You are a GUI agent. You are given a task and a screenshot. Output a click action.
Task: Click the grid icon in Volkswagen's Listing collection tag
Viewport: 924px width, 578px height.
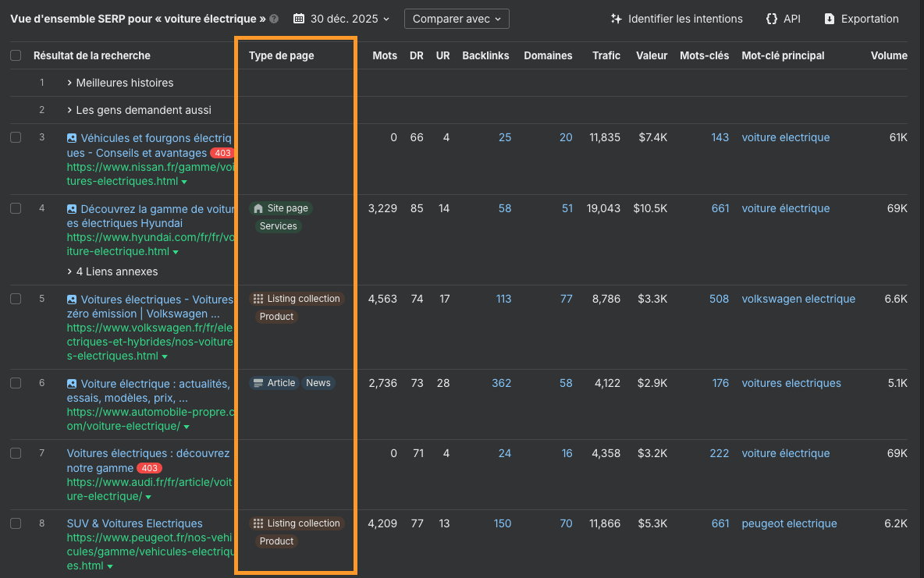pos(258,299)
